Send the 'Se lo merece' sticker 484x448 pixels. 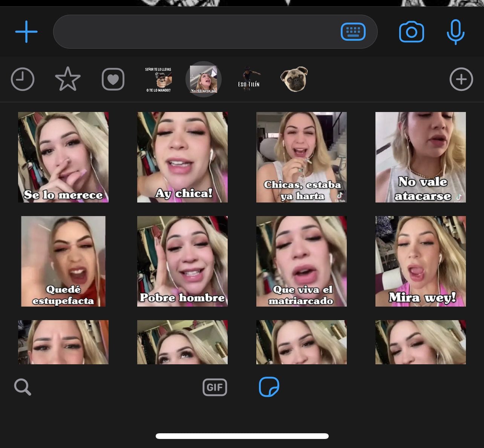(63, 157)
